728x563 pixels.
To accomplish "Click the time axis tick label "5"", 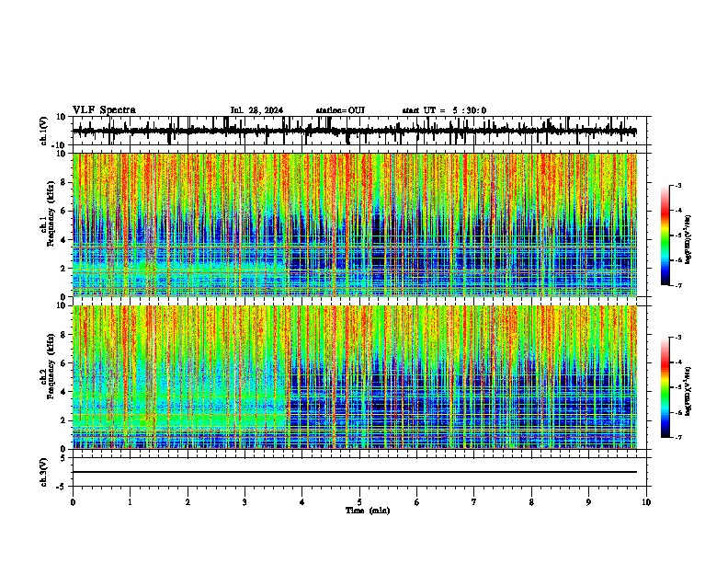I will [x=359, y=502].
